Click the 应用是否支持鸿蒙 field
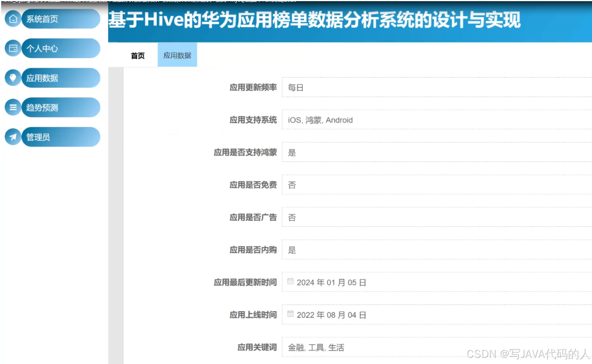Image resolution: width=592 pixels, height=364 pixels. click(x=437, y=152)
